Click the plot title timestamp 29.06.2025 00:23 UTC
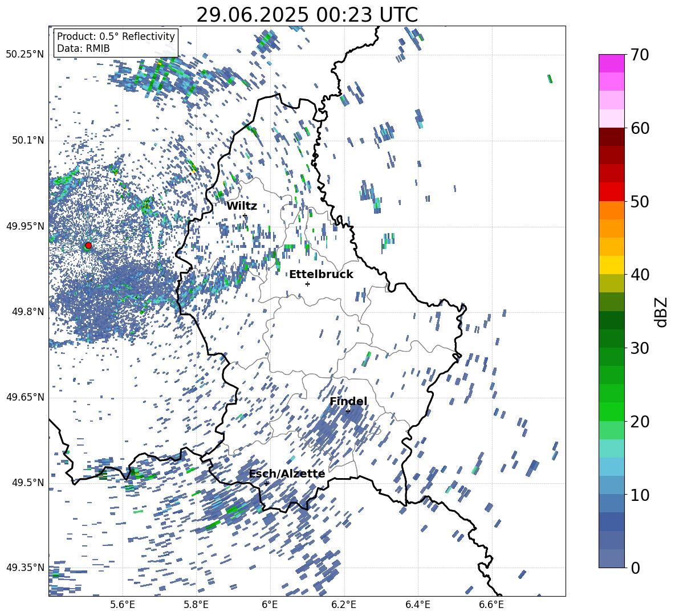This screenshot has width=675, height=616. tap(307, 15)
